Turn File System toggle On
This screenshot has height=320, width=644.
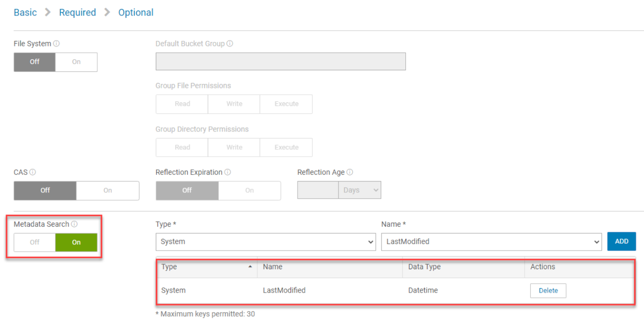76,62
